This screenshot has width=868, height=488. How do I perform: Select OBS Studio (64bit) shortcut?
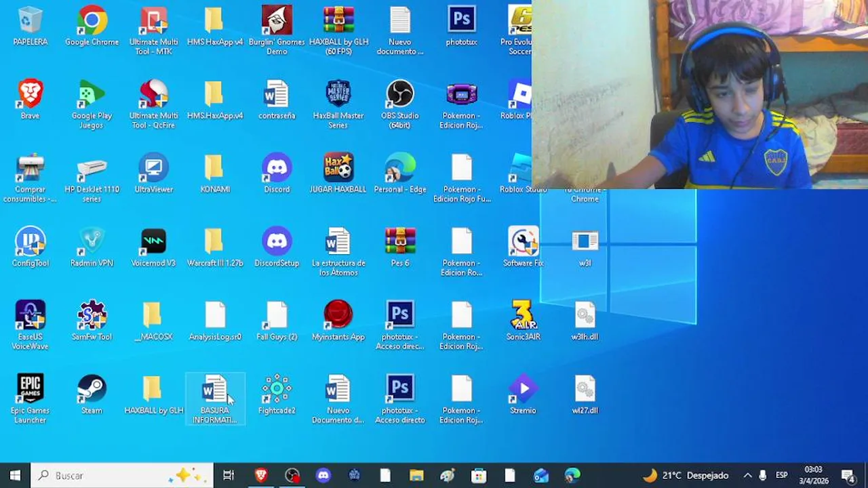pyautogui.click(x=400, y=105)
